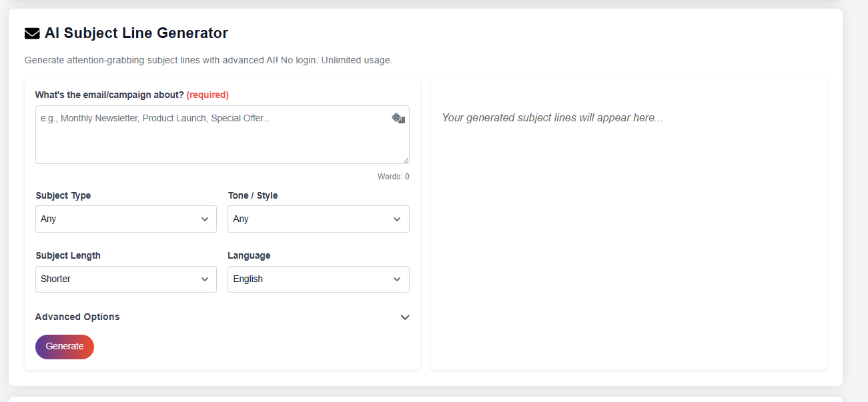Click the Words counter below the textarea

(393, 176)
